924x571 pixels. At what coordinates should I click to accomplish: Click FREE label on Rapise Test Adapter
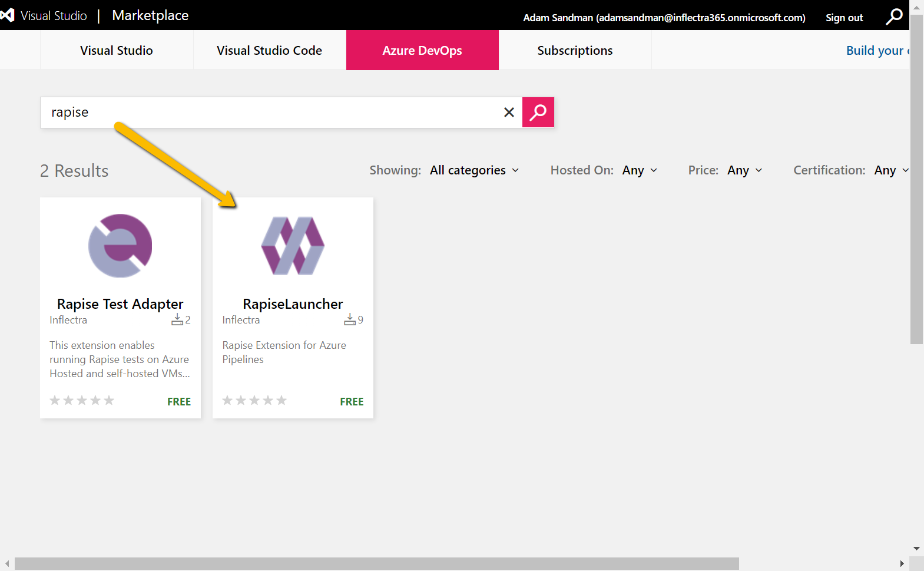click(x=179, y=402)
